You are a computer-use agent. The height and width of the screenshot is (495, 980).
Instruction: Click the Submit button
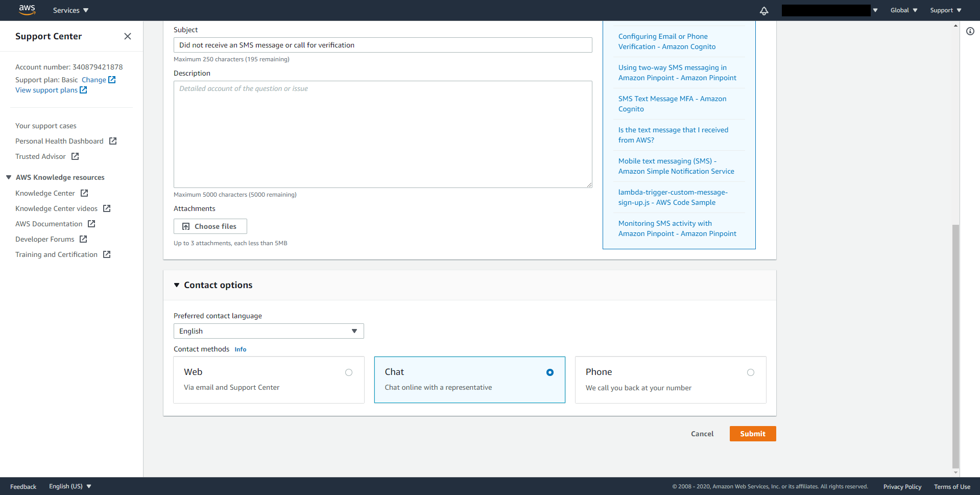pyautogui.click(x=753, y=434)
